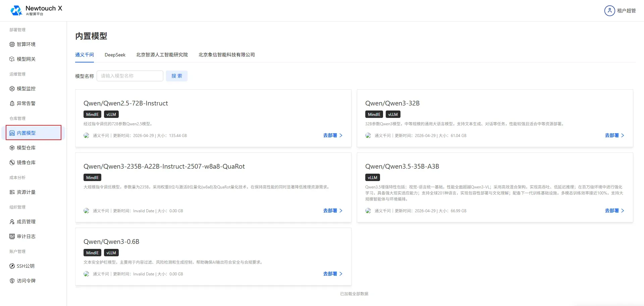
Task: Click the MindIE tag on Qwen3-32B card
Action: [374, 114]
